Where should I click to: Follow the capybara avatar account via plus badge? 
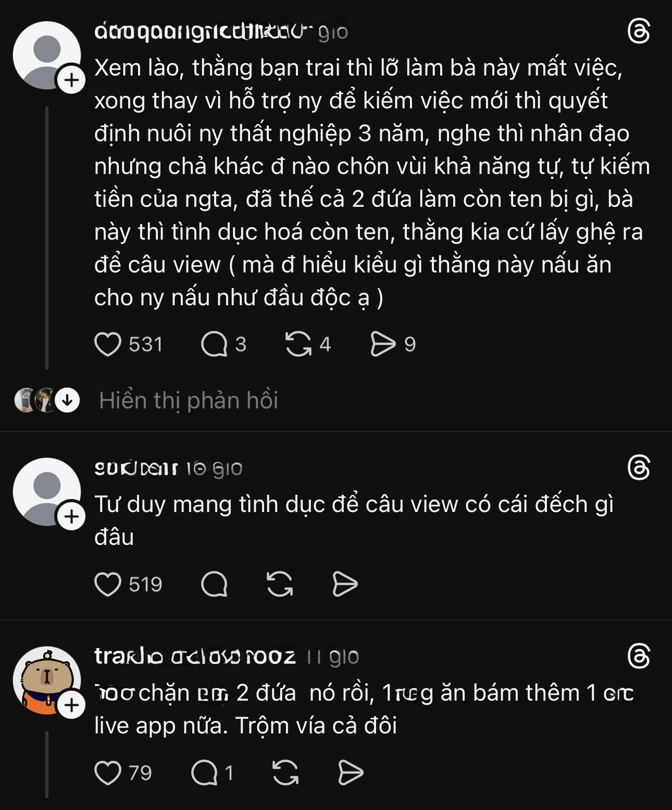(71, 705)
